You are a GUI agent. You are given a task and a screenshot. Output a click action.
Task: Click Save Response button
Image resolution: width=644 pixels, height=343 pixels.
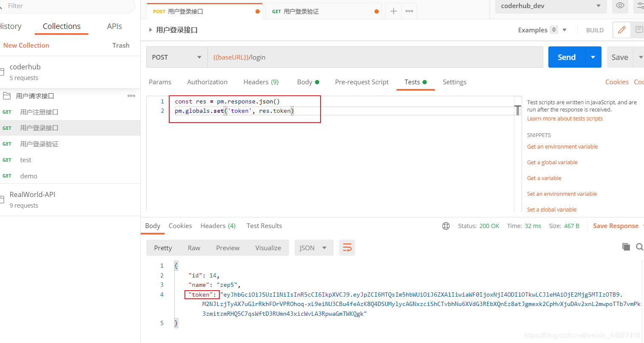click(616, 226)
